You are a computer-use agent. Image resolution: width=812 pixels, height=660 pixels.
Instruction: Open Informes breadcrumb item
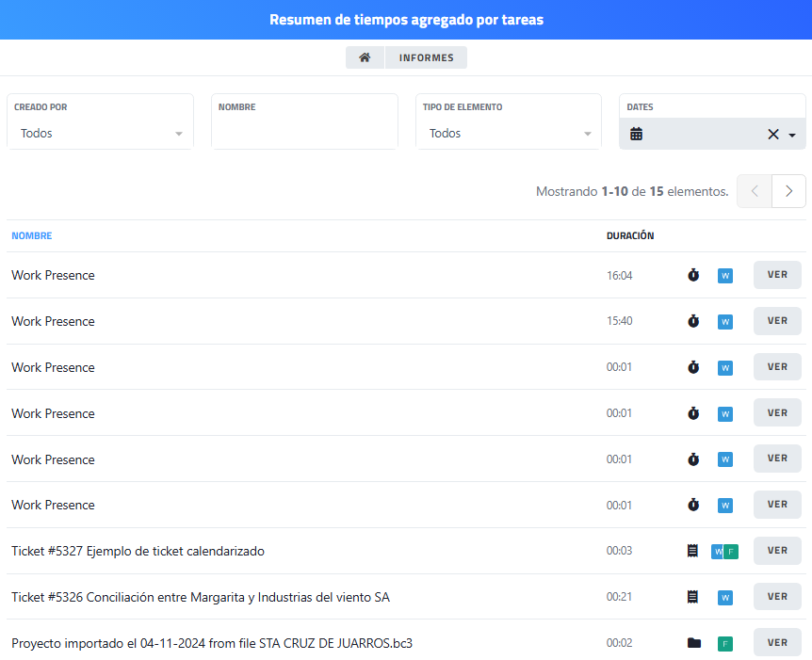point(426,57)
